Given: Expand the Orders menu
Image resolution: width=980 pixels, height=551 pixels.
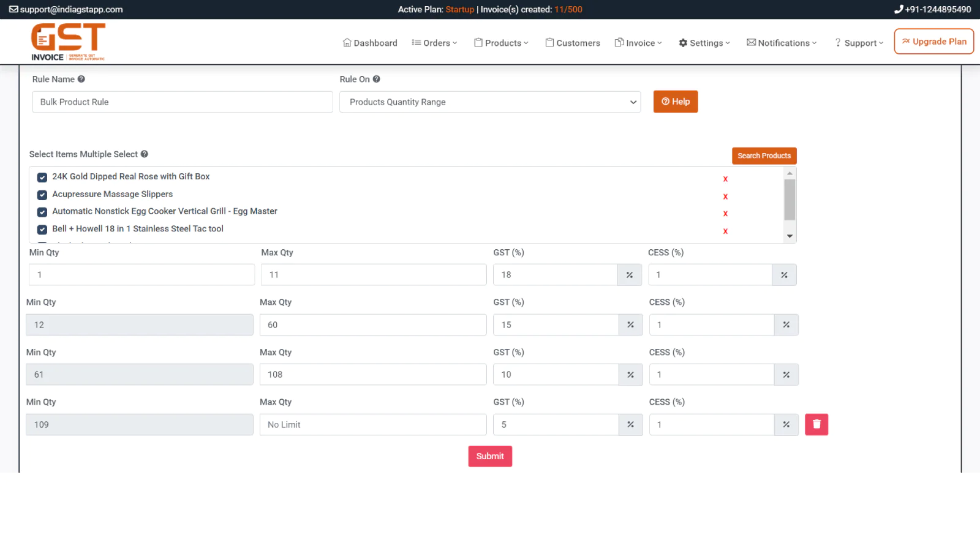Looking at the screenshot, I should click(434, 43).
